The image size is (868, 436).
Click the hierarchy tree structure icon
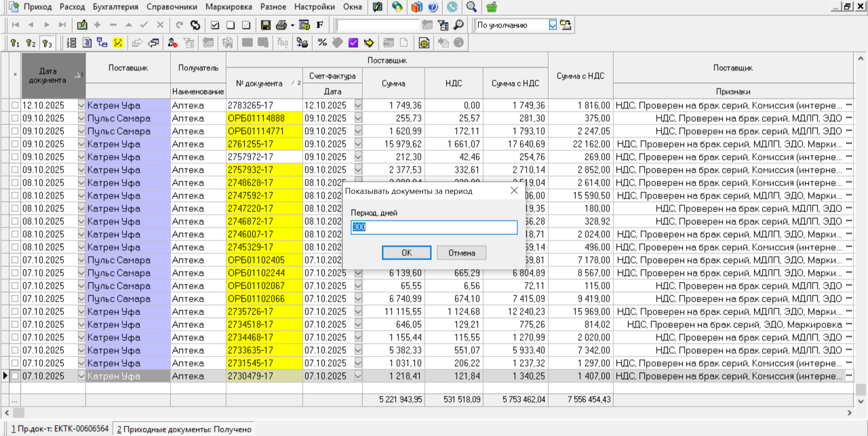102,43
